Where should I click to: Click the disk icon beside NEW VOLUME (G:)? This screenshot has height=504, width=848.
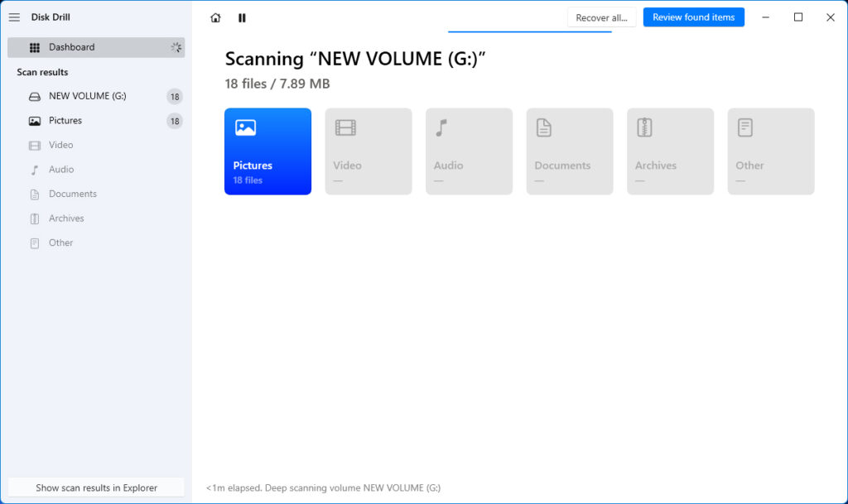[x=33, y=96]
